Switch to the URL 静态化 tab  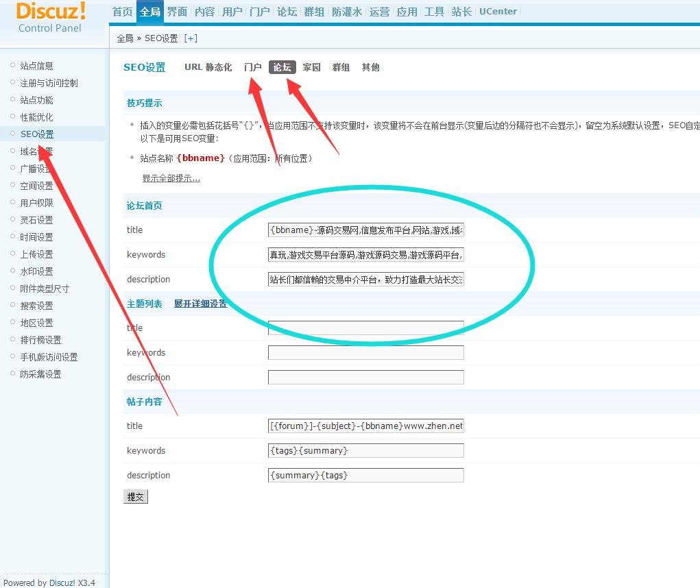click(x=208, y=67)
